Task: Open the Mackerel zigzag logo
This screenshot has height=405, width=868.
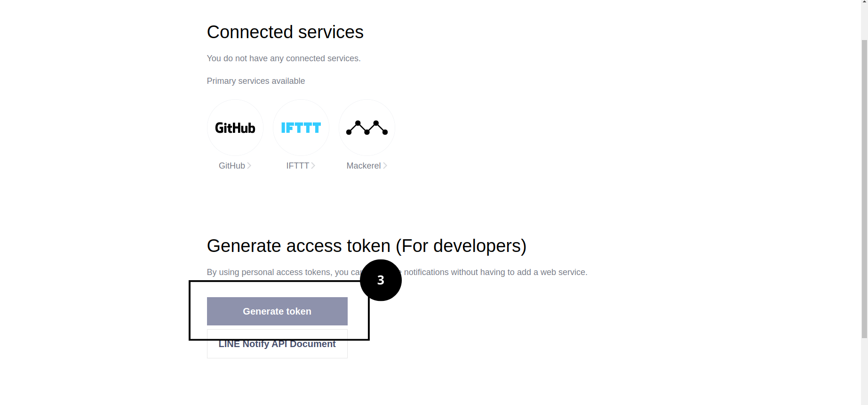Action: tap(366, 128)
